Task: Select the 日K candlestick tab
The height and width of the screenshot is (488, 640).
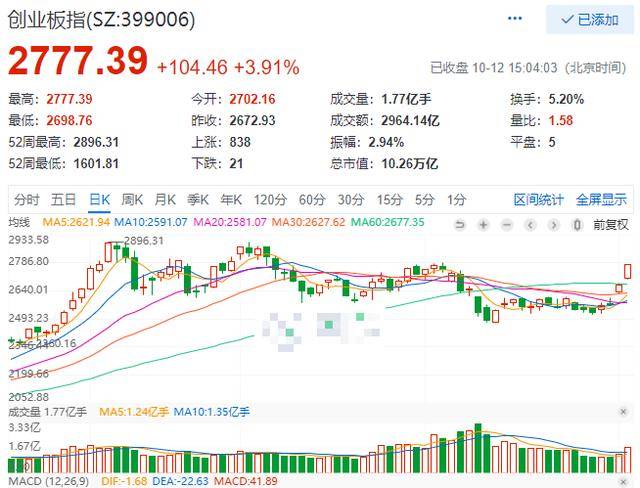Action: pyautogui.click(x=99, y=199)
